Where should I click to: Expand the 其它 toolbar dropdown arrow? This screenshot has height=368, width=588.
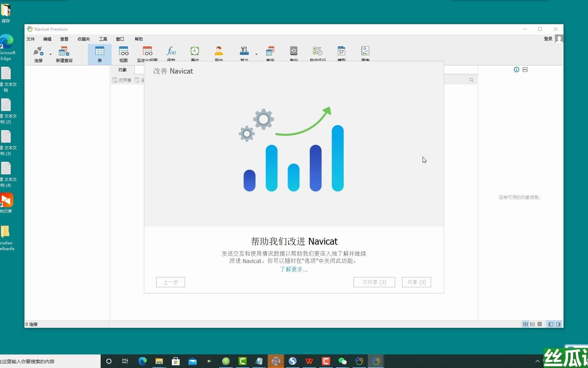[x=256, y=54]
